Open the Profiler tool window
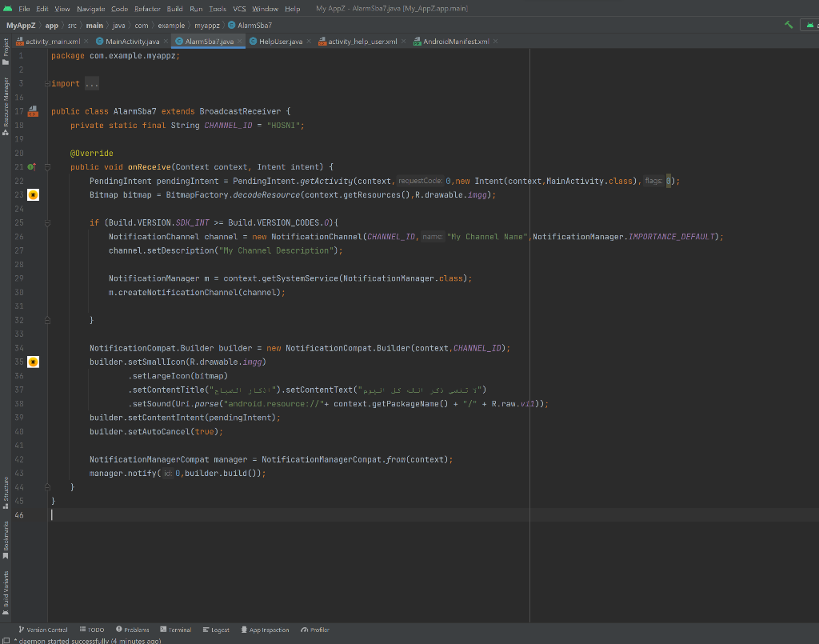Viewport: 819px width, 644px height. pyautogui.click(x=314, y=630)
